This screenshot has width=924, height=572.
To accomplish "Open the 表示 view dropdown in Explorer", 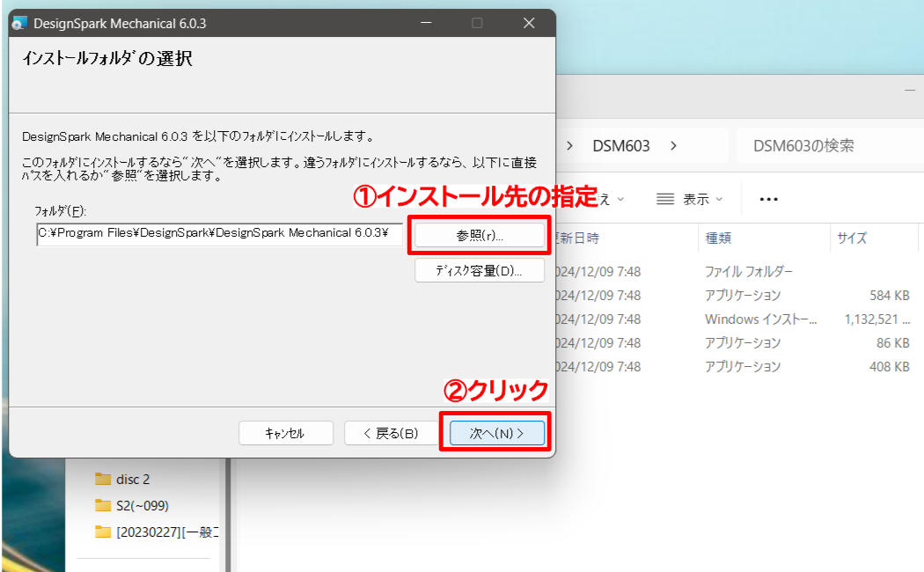I will 689,199.
